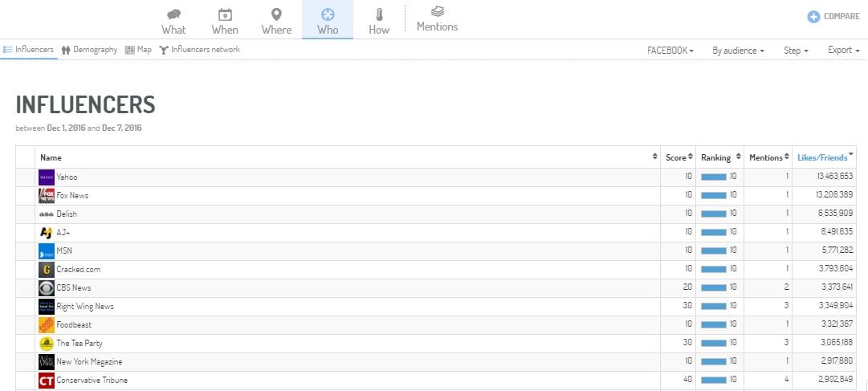Switch to Map view
The image size is (868, 391).
coord(138,50)
